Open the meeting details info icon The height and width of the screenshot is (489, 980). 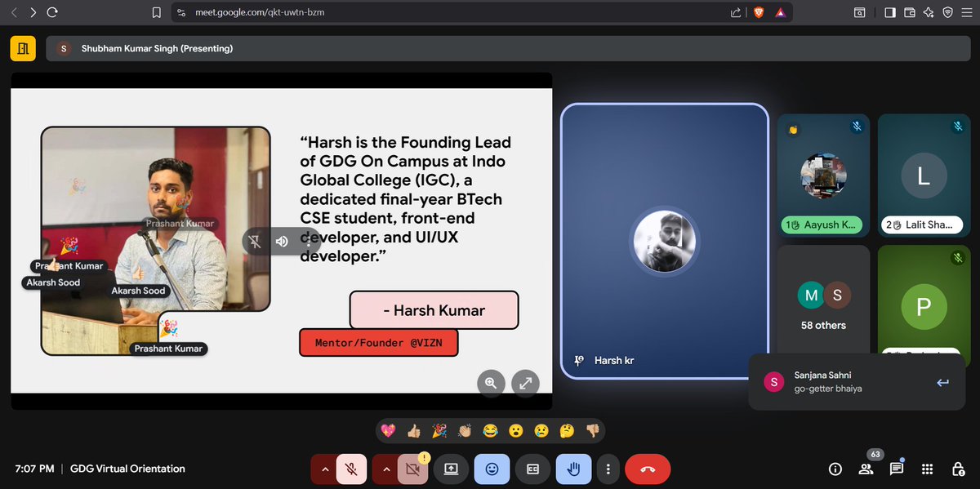(x=835, y=469)
